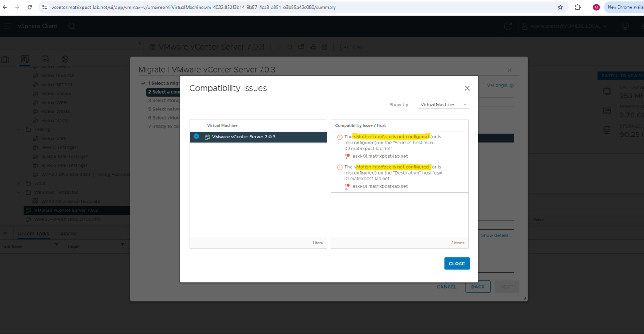Image resolution: width=644 pixels, height=334 pixels.
Task: Collapse the Windows Templates folder
Action: click(18, 192)
